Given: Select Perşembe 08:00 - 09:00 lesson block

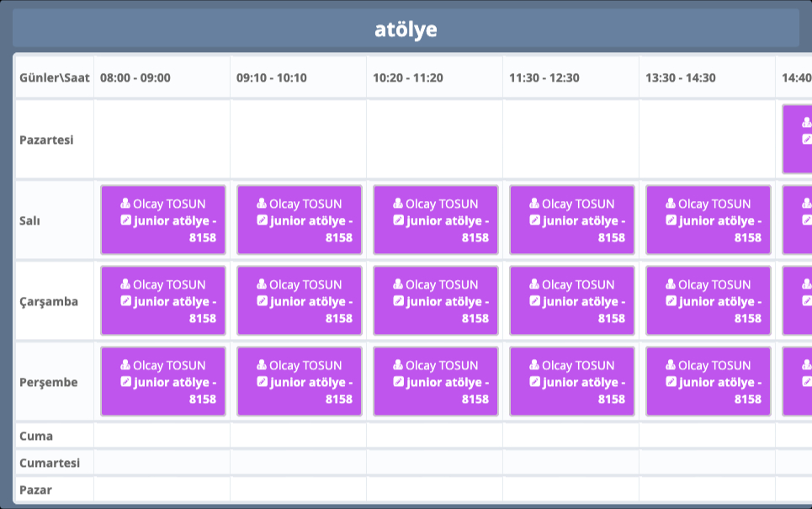Looking at the screenshot, I should coord(162,383).
